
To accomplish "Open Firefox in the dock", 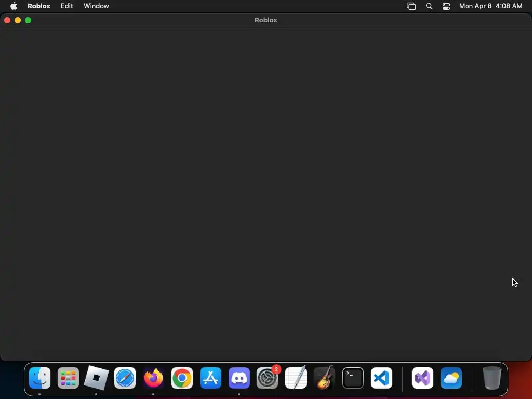I will tap(153, 378).
